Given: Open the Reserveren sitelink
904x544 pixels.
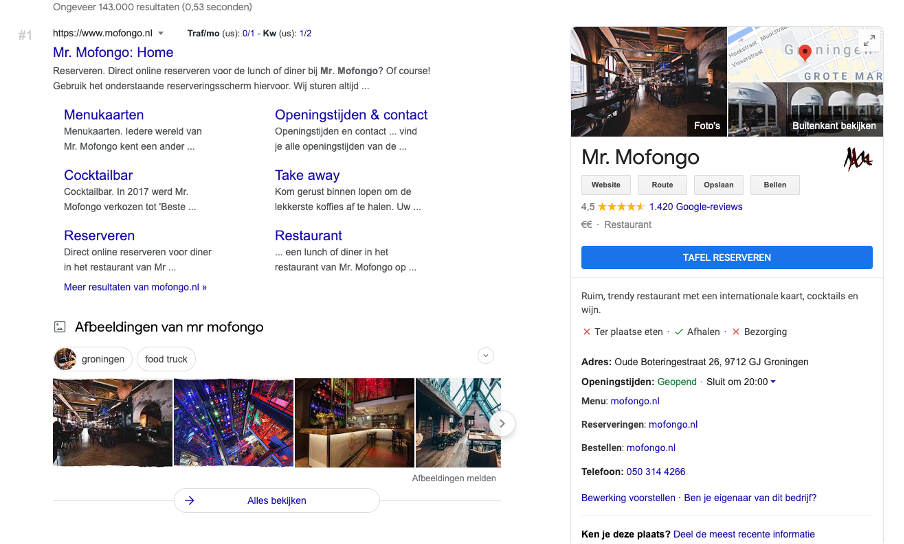Looking at the screenshot, I should 99,236.
